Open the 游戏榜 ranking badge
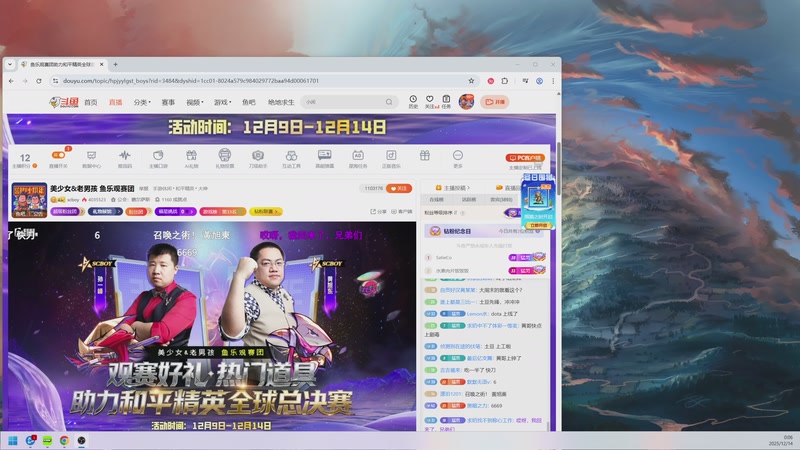This screenshot has width=800, height=450. point(222,211)
